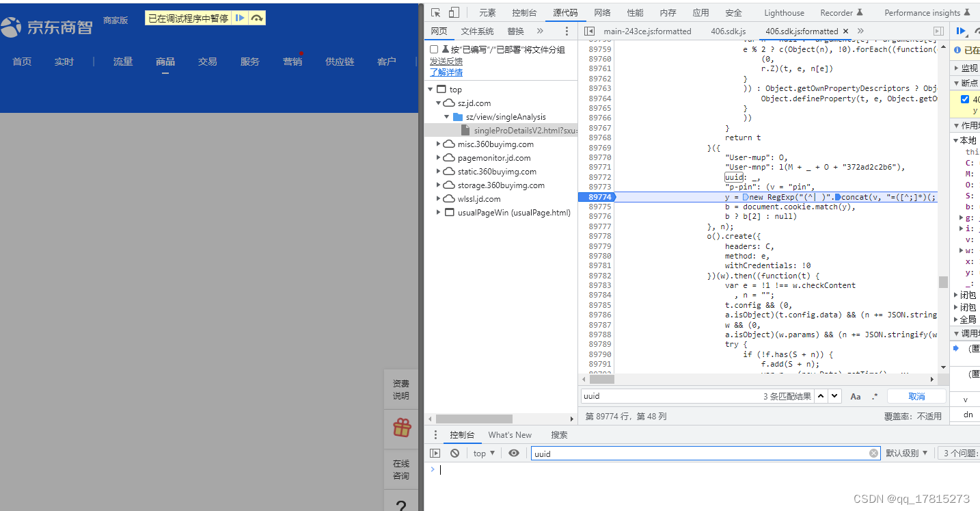
Task: Expand the pagemonitor.jd.com node
Action: coord(439,158)
